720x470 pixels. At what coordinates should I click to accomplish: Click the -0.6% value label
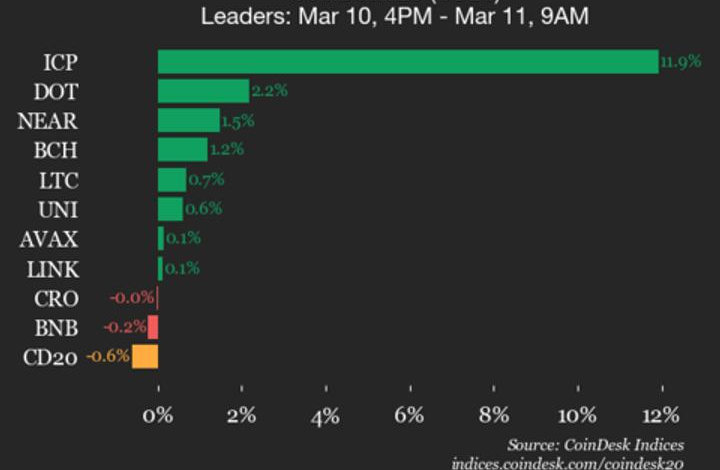pos(108,356)
